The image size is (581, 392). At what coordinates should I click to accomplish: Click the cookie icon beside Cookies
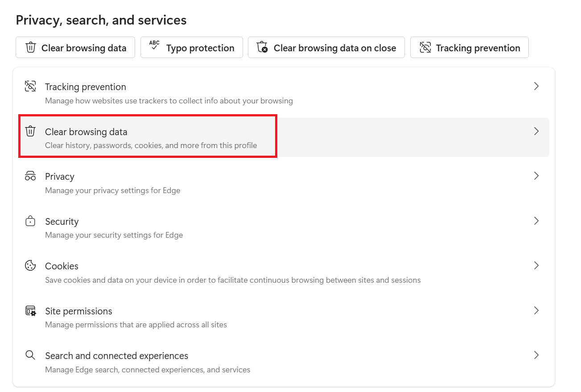pyautogui.click(x=30, y=266)
